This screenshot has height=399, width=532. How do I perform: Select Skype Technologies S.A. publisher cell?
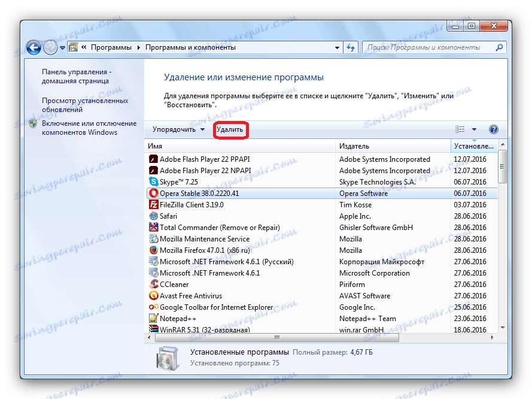tap(377, 182)
